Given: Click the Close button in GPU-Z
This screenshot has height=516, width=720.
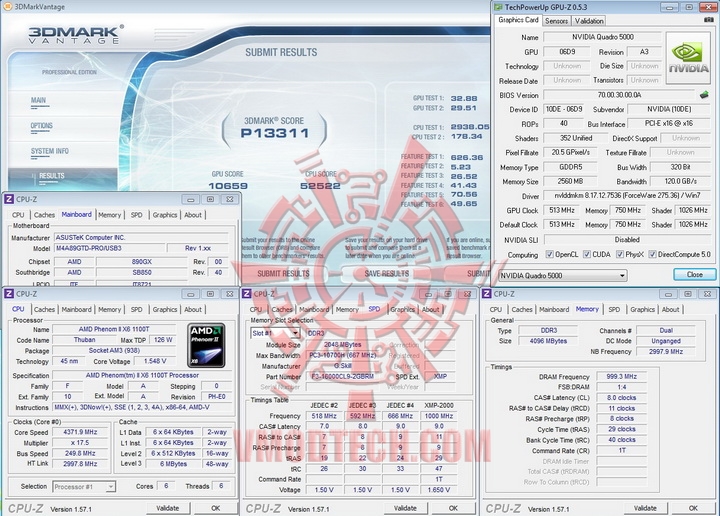Looking at the screenshot, I should (694, 275).
